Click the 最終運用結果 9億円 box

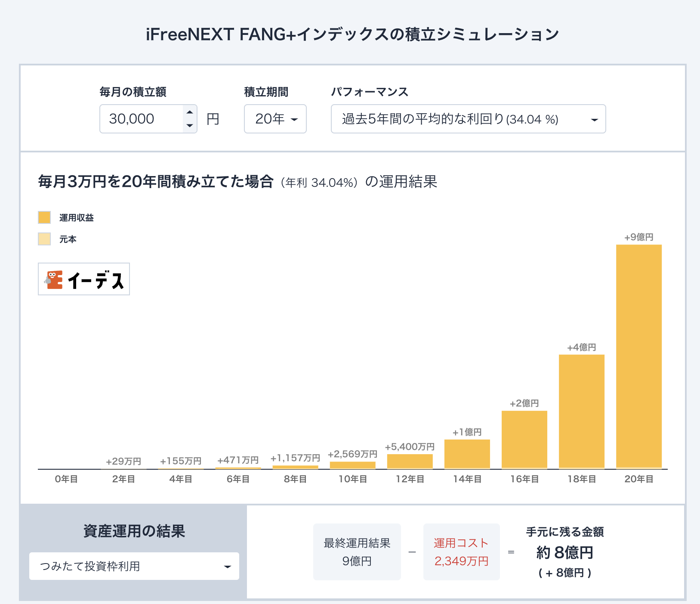pos(357,552)
